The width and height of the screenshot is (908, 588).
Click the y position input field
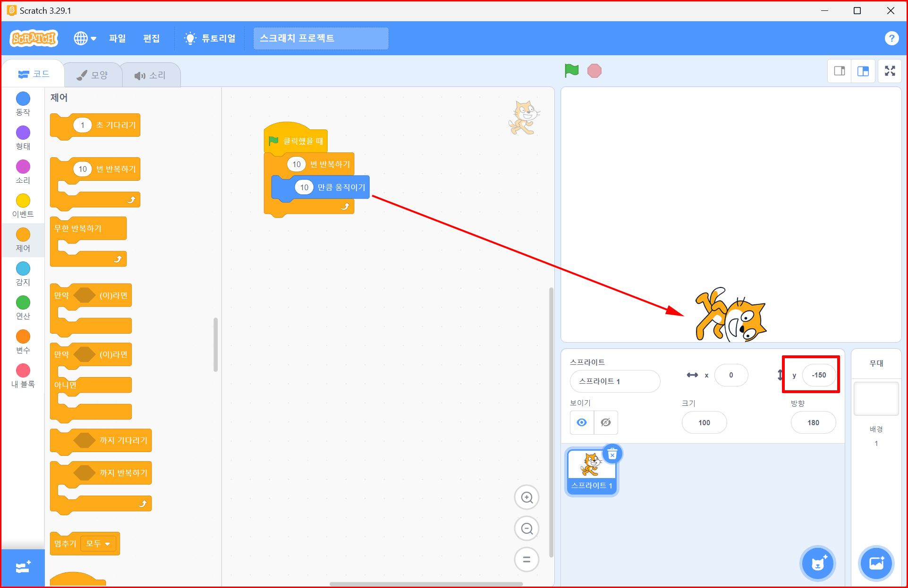818,375
